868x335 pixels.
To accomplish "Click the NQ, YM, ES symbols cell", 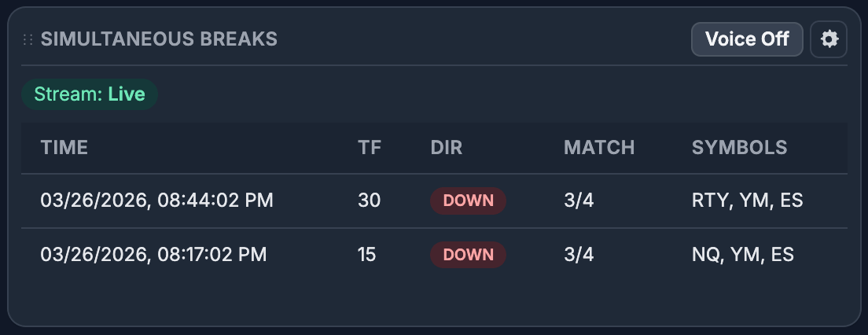I will 742,255.
